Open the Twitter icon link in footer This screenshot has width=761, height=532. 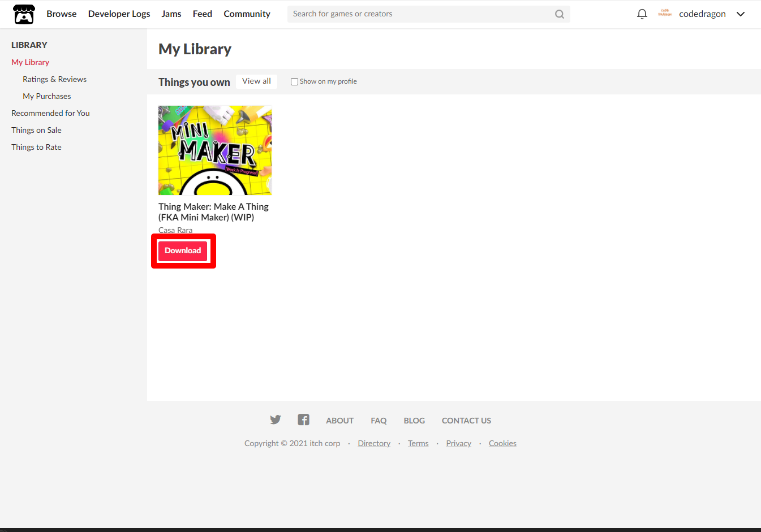click(x=276, y=419)
